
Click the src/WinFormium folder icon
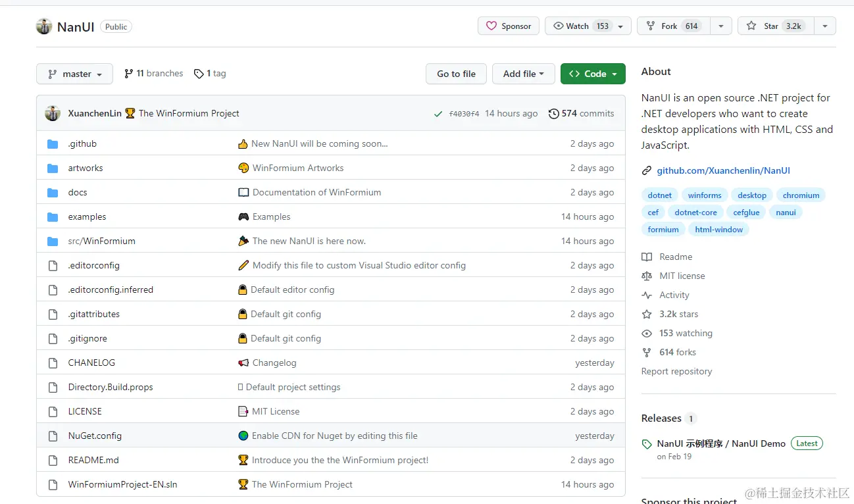point(53,241)
